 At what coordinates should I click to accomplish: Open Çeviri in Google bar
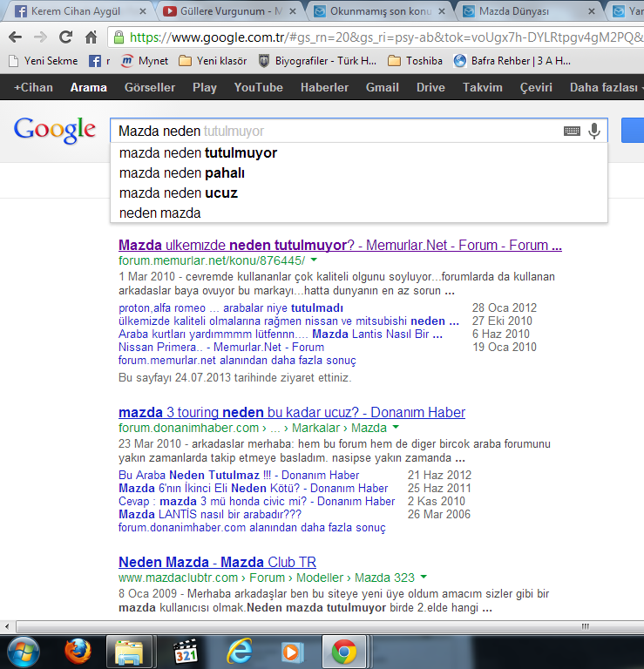536,87
